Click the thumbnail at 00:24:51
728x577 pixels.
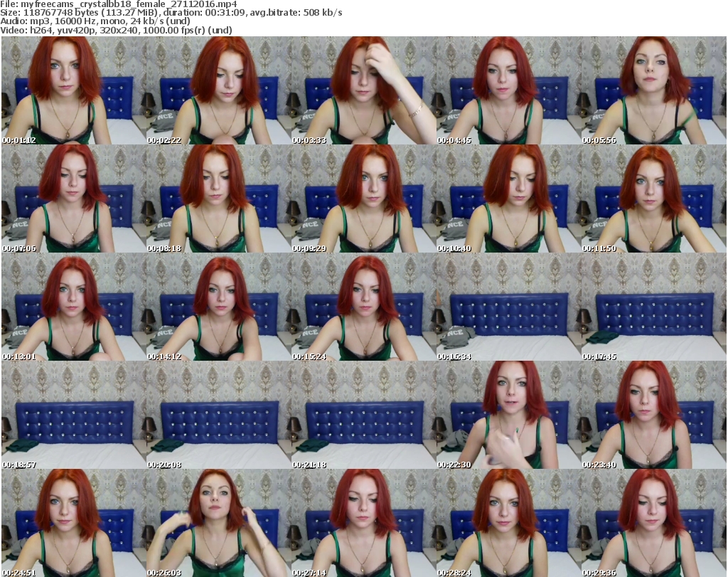(x=74, y=523)
